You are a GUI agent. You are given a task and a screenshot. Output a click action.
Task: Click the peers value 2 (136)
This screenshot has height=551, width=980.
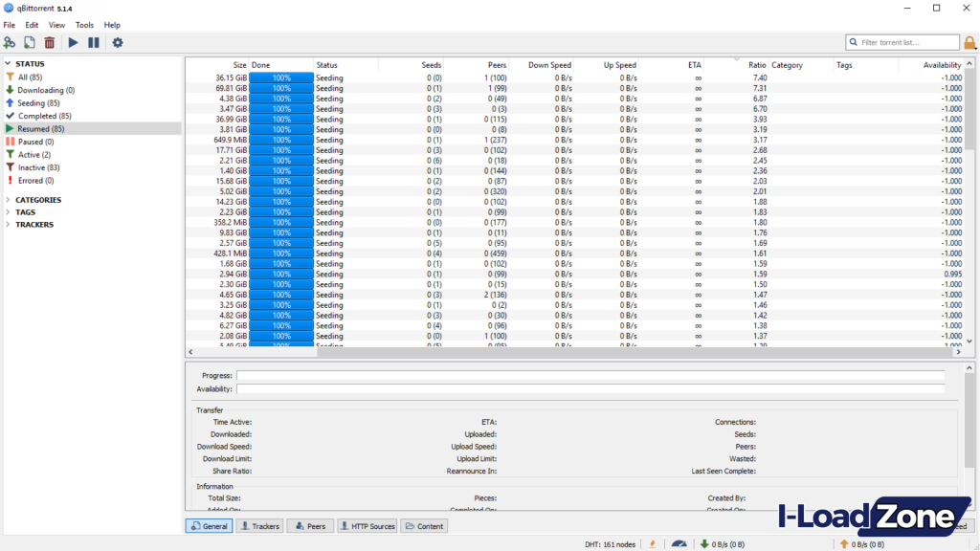(x=495, y=295)
